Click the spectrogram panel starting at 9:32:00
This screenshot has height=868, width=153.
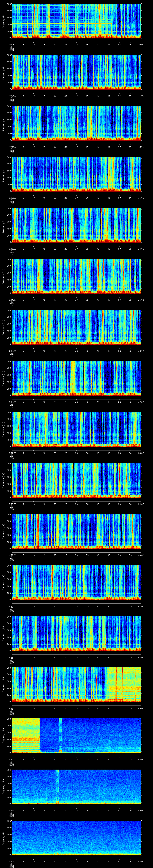pos(77,174)
